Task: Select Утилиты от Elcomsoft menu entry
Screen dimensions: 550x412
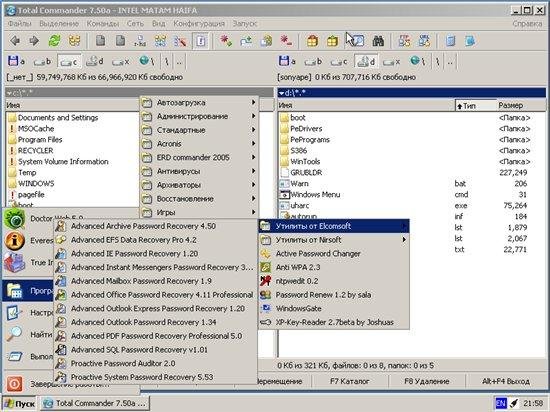Action: (x=334, y=226)
